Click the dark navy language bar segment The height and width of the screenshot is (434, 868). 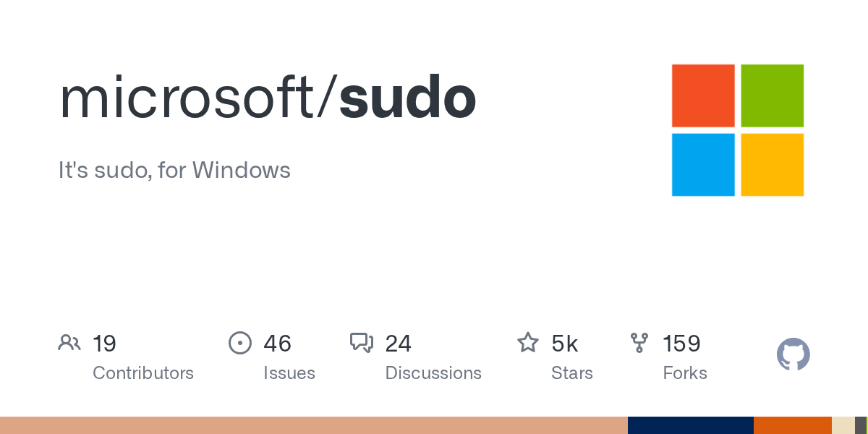pyautogui.click(x=690, y=425)
